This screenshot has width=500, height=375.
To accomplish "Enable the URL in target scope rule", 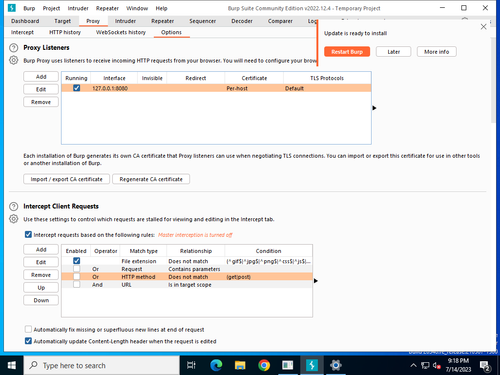I will point(77,285).
